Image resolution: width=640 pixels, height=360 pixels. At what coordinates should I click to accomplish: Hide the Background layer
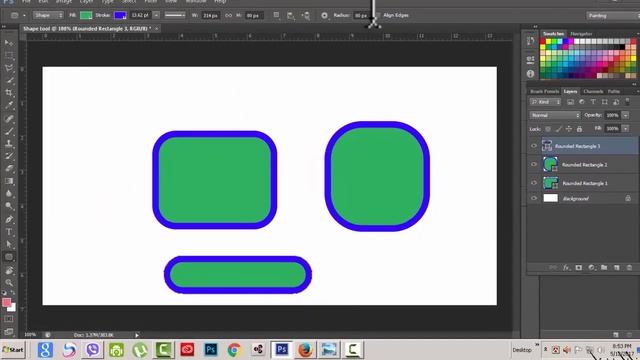coord(533,198)
